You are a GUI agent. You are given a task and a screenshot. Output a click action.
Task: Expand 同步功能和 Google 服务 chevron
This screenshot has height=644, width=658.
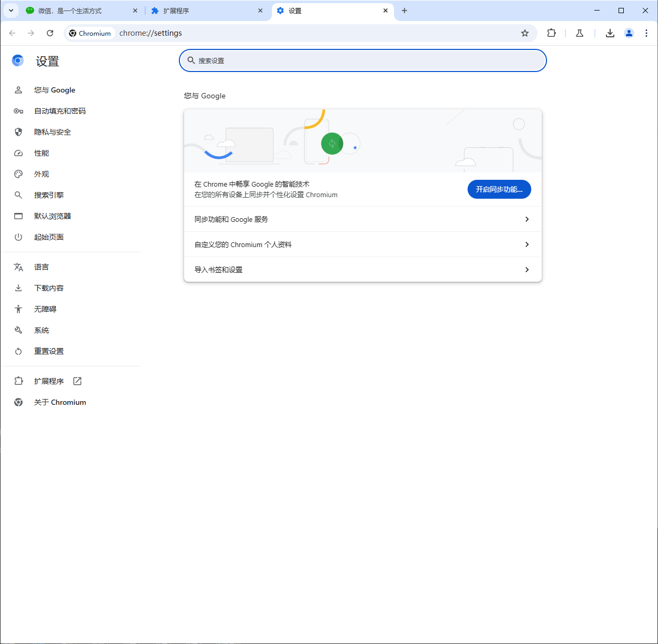(x=527, y=219)
